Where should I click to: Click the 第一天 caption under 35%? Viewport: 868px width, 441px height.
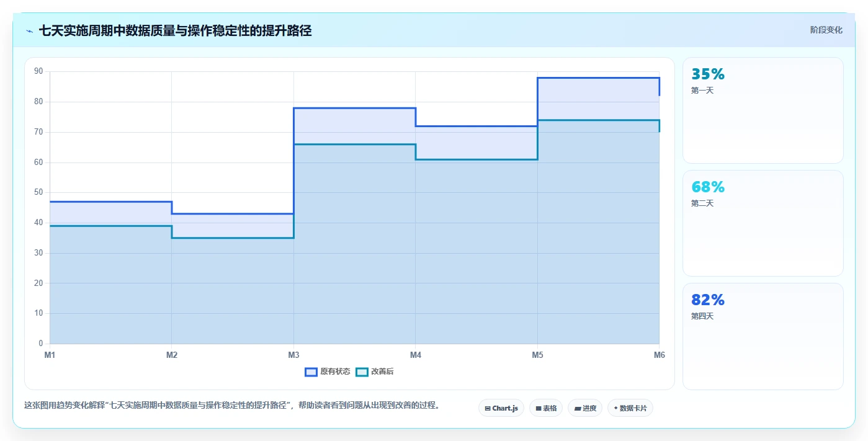(702, 91)
